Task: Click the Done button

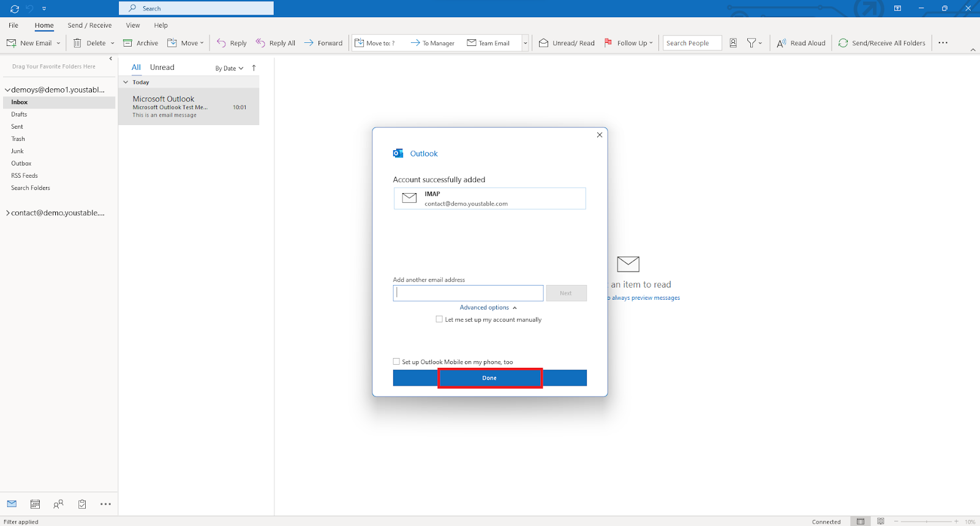Action: pos(490,378)
